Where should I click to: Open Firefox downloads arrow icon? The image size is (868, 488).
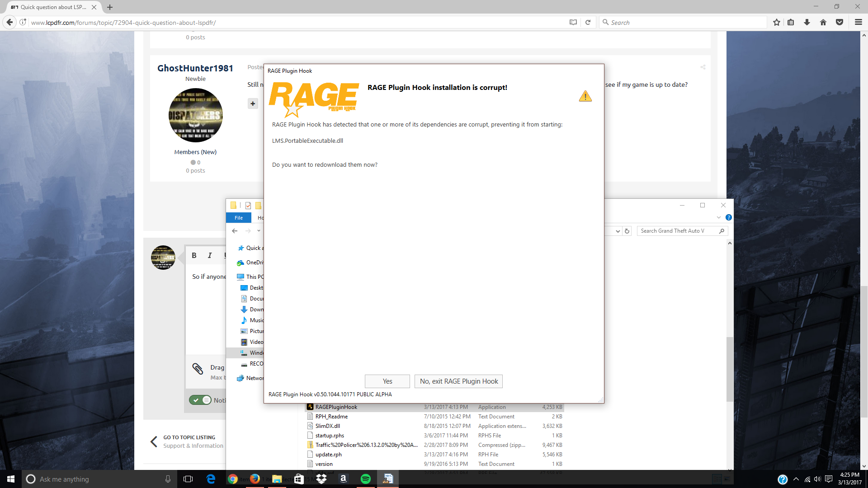coord(807,23)
